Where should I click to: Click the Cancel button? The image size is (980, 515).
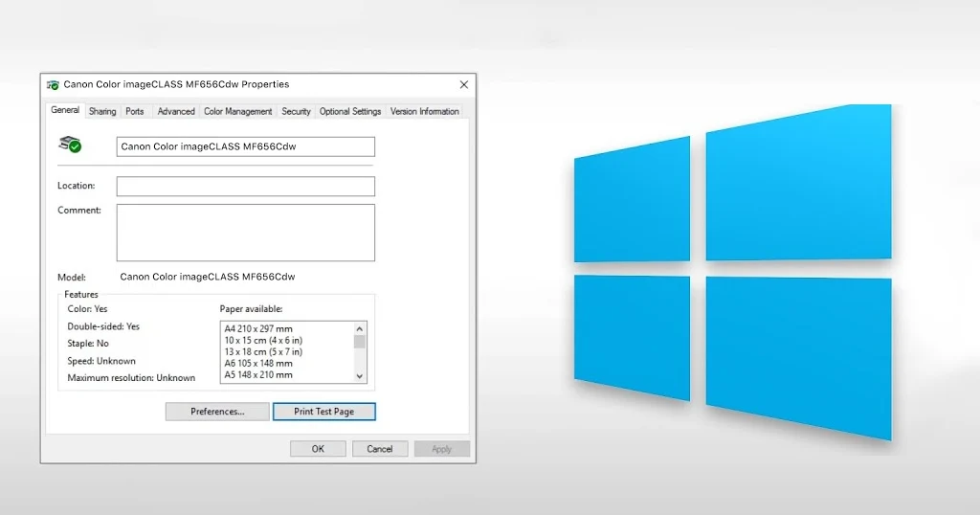[x=379, y=449]
